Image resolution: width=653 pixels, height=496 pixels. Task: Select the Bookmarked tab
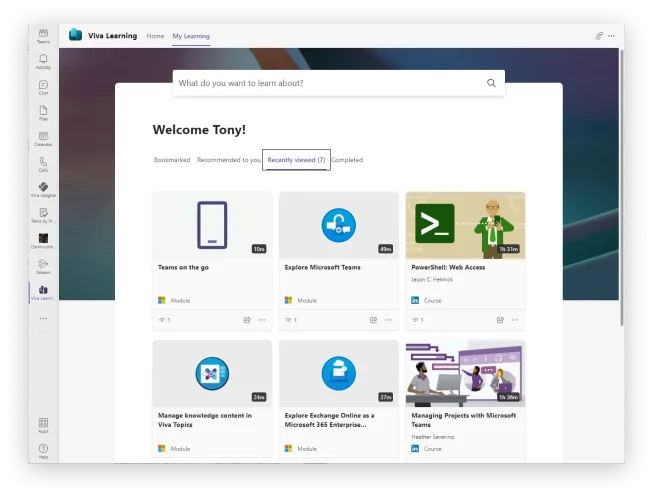172,160
